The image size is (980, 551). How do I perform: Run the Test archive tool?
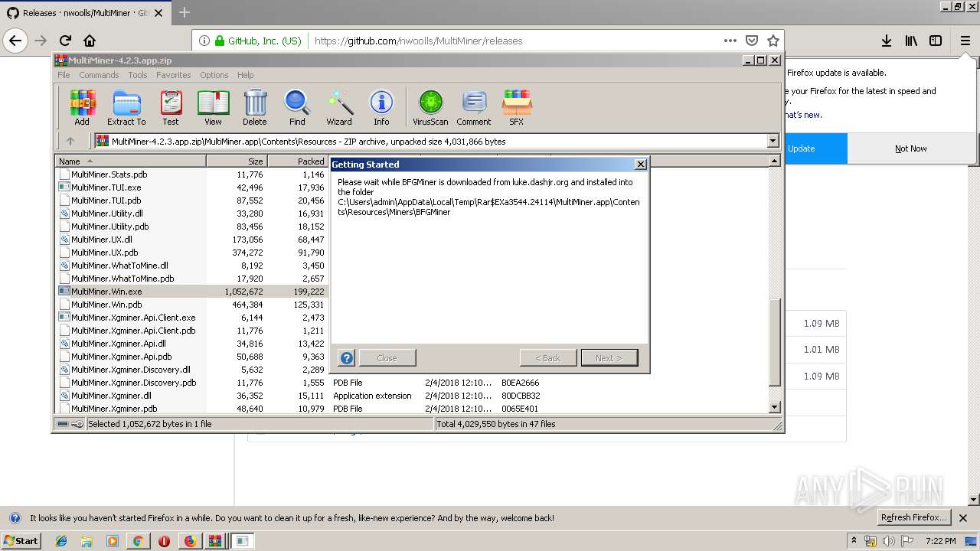171,107
